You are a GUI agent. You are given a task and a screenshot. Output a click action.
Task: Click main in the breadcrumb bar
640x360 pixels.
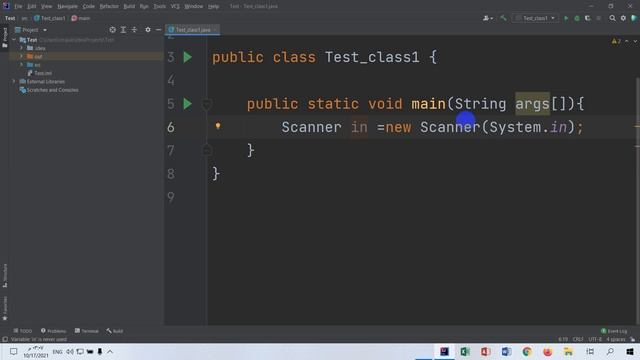click(x=81, y=18)
